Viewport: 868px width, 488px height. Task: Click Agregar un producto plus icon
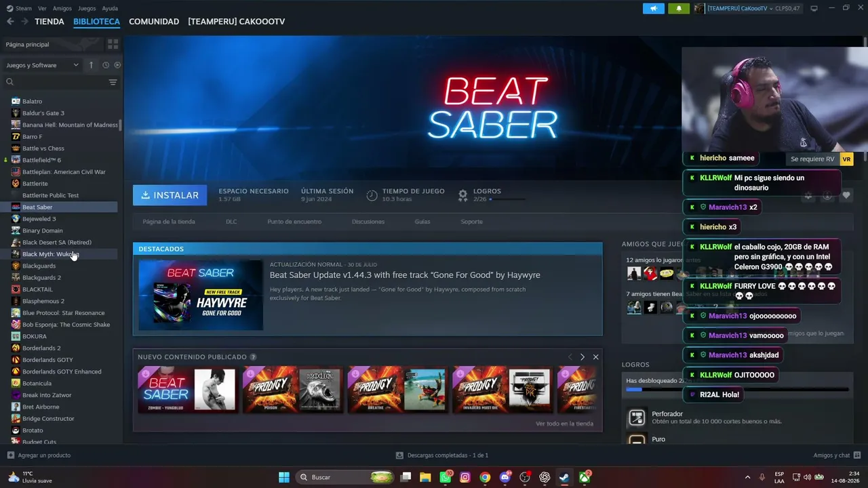coord(10,455)
